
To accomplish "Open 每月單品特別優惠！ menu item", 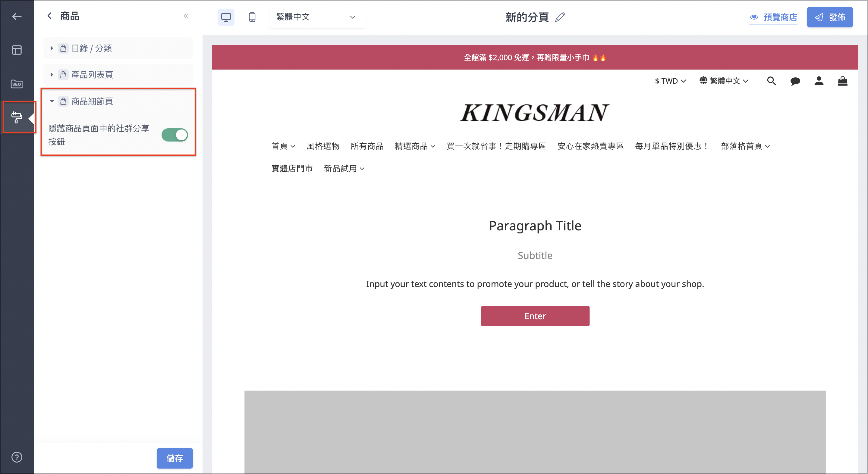I will 672,146.
